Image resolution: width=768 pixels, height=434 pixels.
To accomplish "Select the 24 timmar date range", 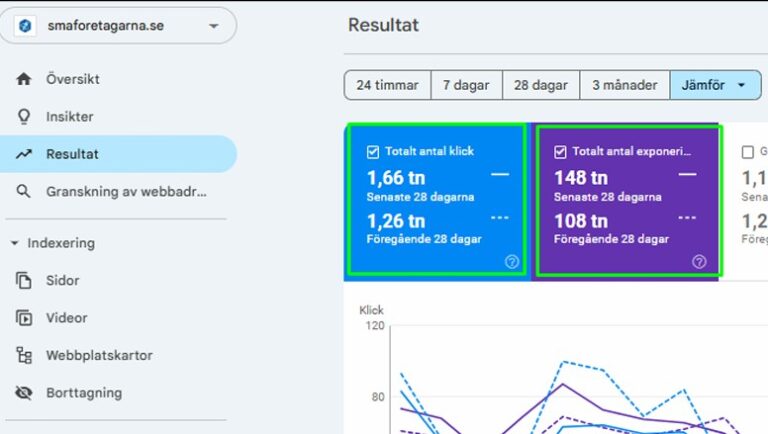I will pyautogui.click(x=387, y=85).
